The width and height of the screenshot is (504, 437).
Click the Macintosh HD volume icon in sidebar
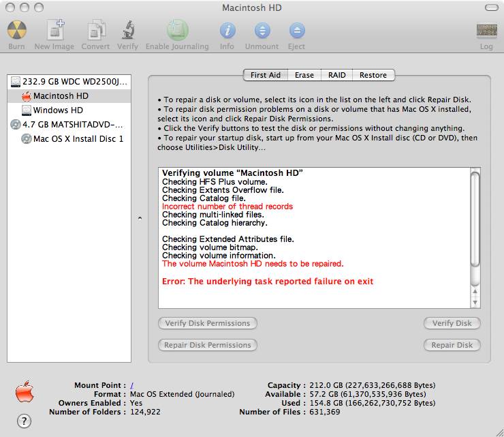point(27,96)
